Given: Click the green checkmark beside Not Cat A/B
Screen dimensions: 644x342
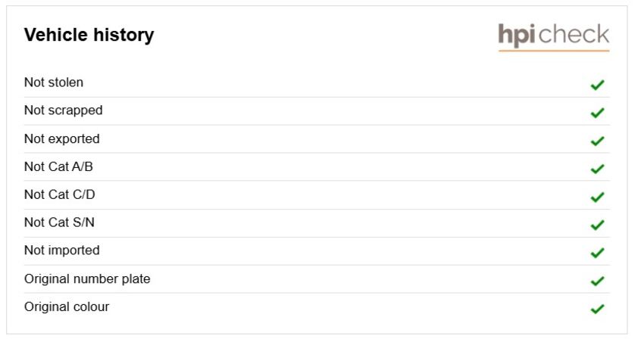Looking at the screenshot, I should click(x=597, y=169).
